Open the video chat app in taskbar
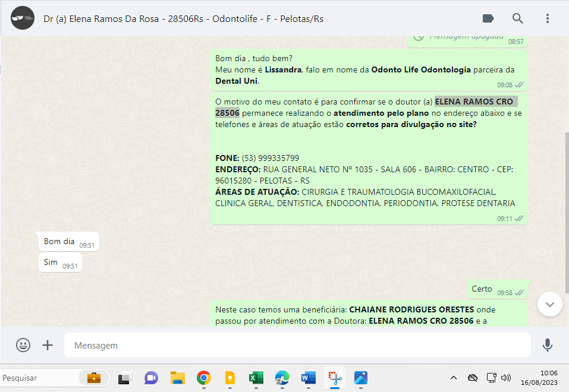 click(151, 378)
